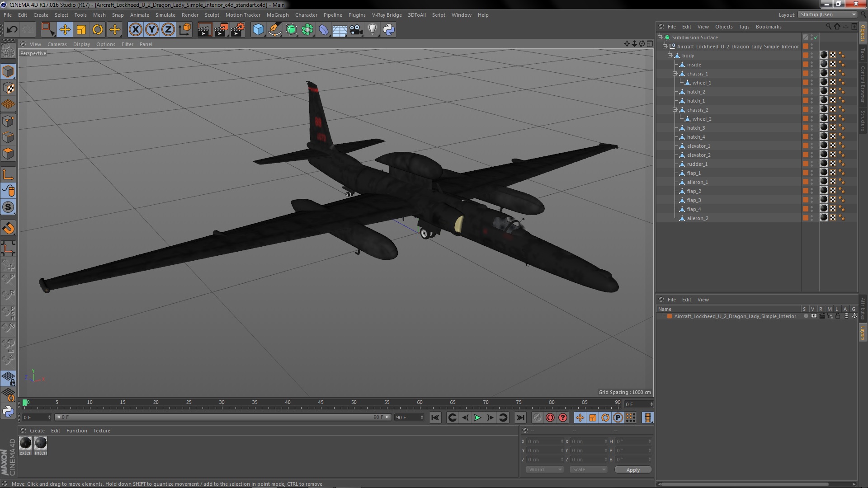Viewport: 868px width, 488px height.
Task: Click the Undo arrow icon
Action: (12, 30)
